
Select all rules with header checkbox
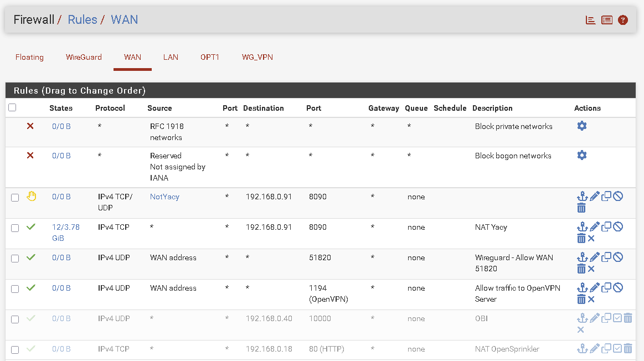(x=13, y=108)
